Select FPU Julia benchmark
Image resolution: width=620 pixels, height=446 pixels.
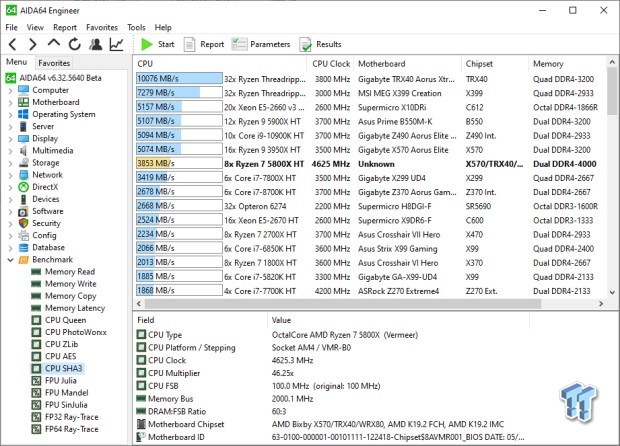tap(60, 381)
